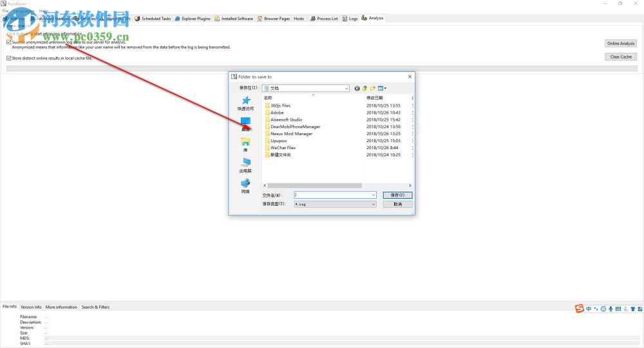Expand the 文件名 filename dropdown arrow
The width and height of the screenshot is (644, 348).
374,195
